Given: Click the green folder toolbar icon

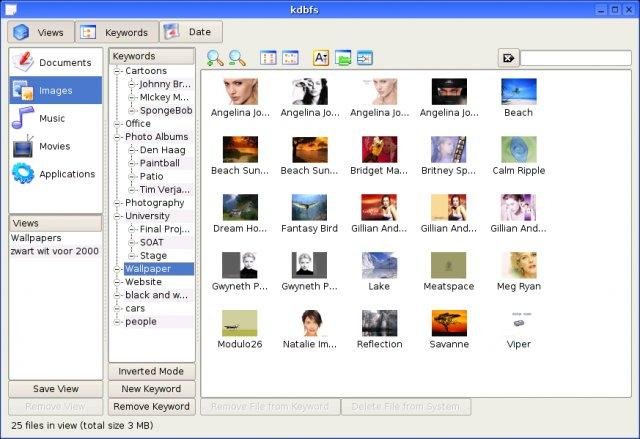Looking at the screenshot, I should tap(343, 58).
